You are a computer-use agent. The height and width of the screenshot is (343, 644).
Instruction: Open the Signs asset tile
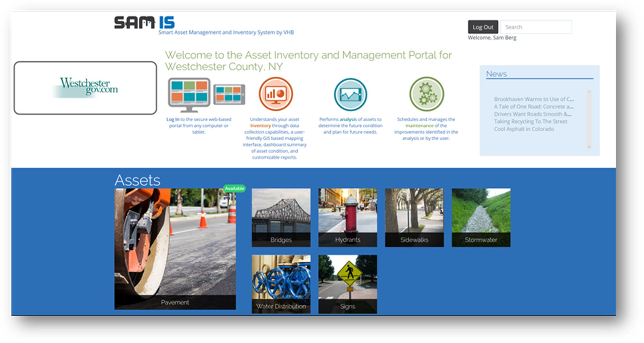[348, 284]
